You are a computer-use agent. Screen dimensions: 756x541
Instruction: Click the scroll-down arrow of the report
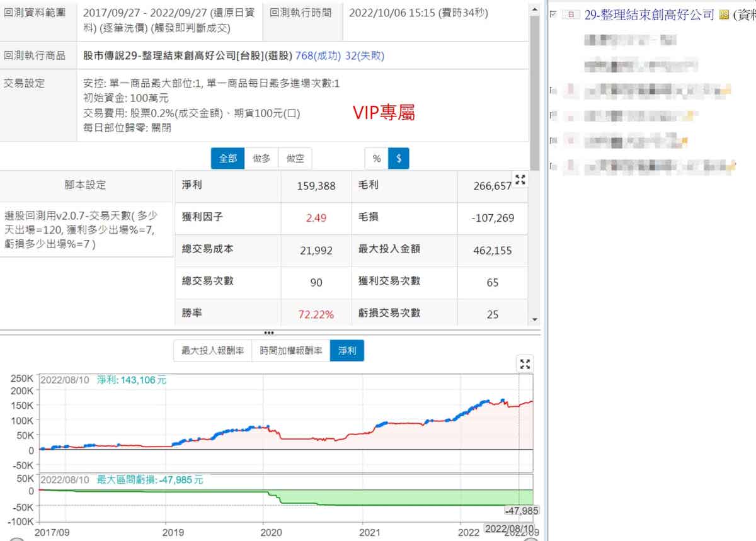(x=535, y=319)
